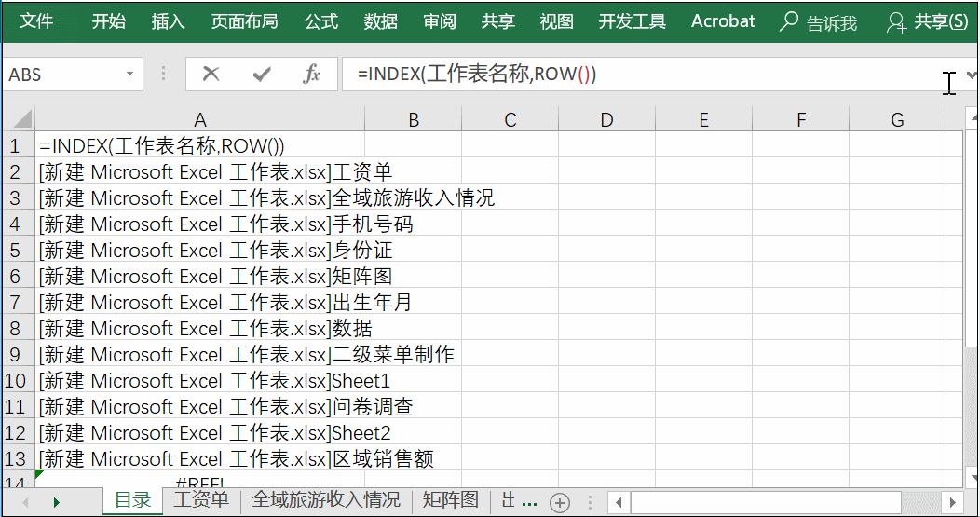Screen dimensions: 980x517
Task: Open the 数据 ribbon tab
Action: (x=381, y=21)
